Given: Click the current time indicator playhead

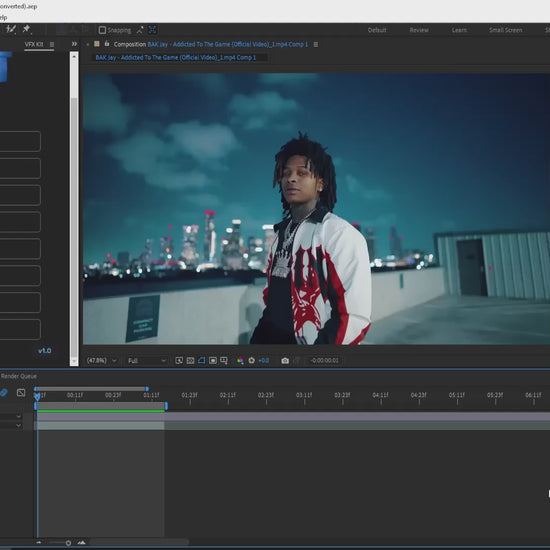Looking at the screenshot, I should pos(37,396).
